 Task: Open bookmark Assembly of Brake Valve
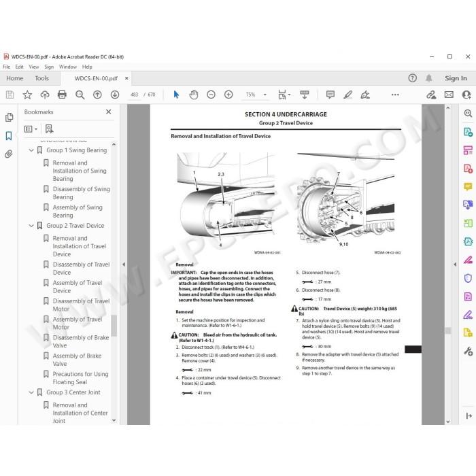click(x=77, y=360)
